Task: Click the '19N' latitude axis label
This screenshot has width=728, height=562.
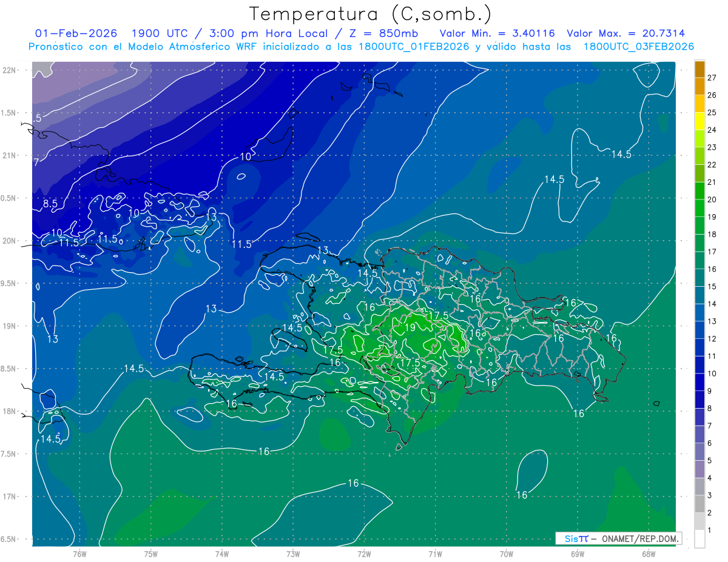Action: [9, 326]
